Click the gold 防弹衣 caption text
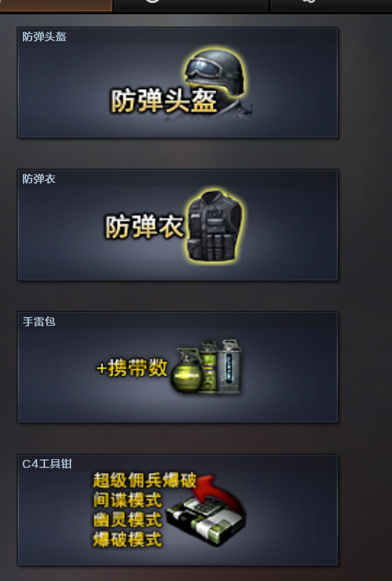The height and width of the screenshot is (581, 392). 144,226
